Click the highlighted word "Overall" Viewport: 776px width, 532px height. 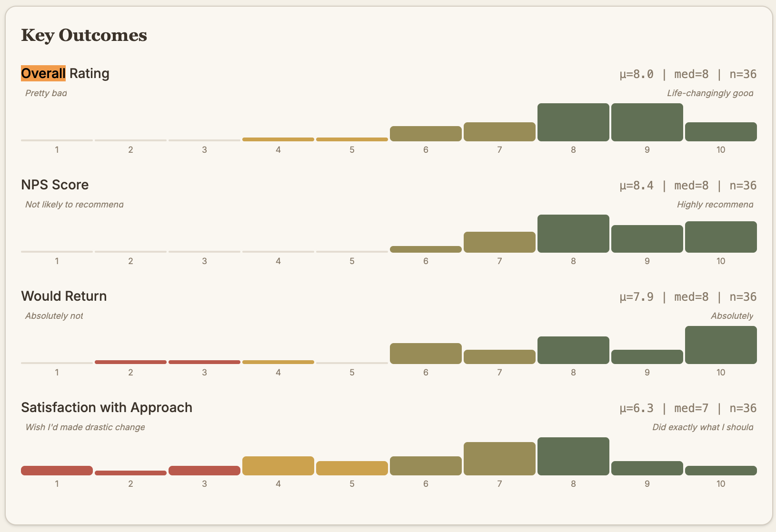43,73
